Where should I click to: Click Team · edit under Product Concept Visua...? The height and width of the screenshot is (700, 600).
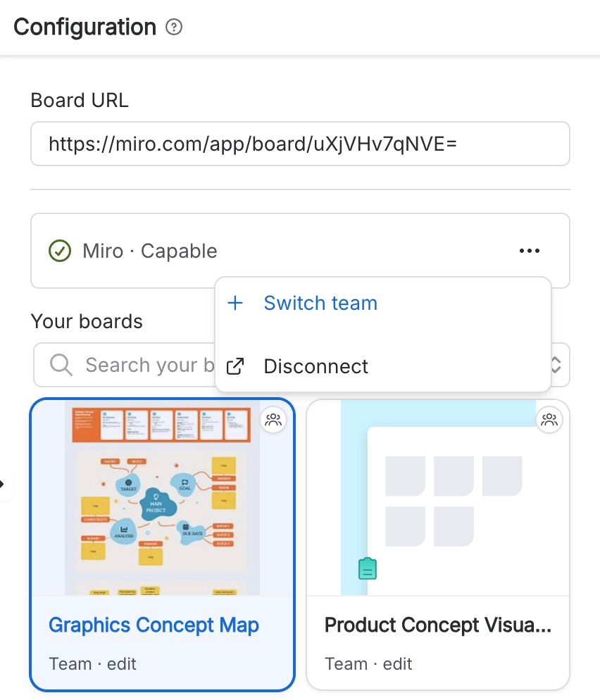[368, 664]
